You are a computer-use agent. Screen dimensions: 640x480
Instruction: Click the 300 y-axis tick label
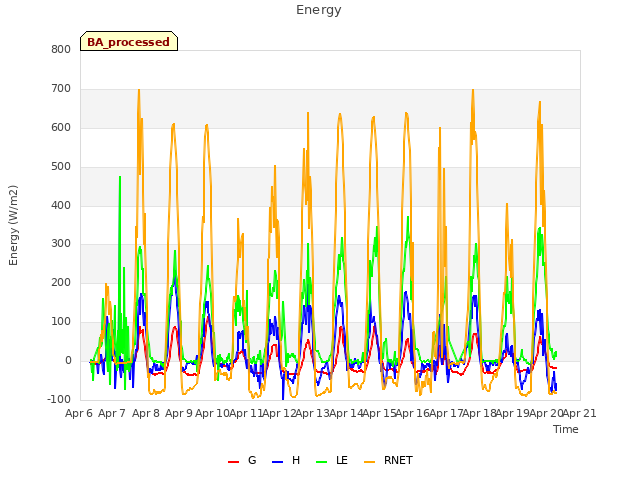61,244
